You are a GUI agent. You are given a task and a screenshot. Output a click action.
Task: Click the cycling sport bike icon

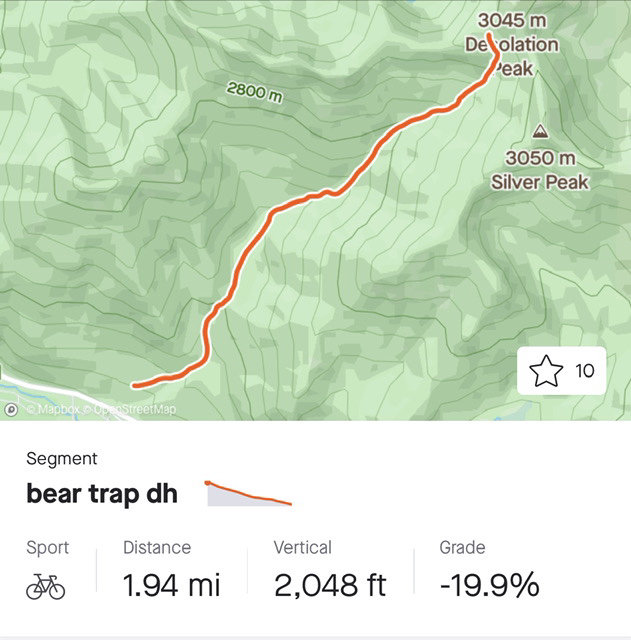click(46, 587)
